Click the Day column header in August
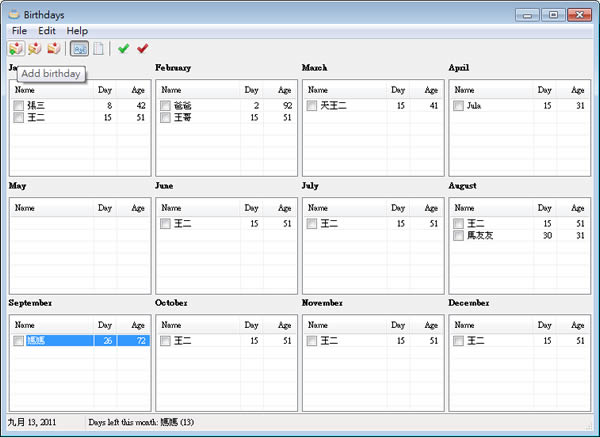600x438 pixels. click(x=545, y=208)
